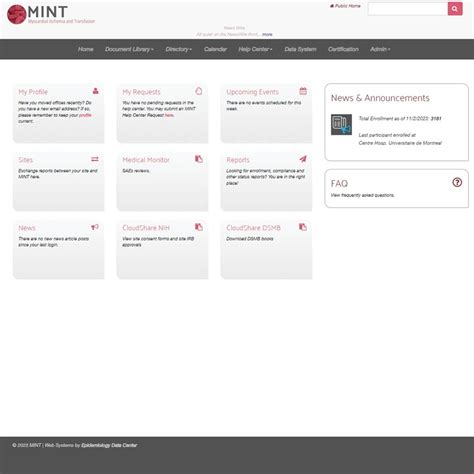The image size is (474, 474).
Task: Open the My Profile heading link
Action: click(x=33, y=92)
